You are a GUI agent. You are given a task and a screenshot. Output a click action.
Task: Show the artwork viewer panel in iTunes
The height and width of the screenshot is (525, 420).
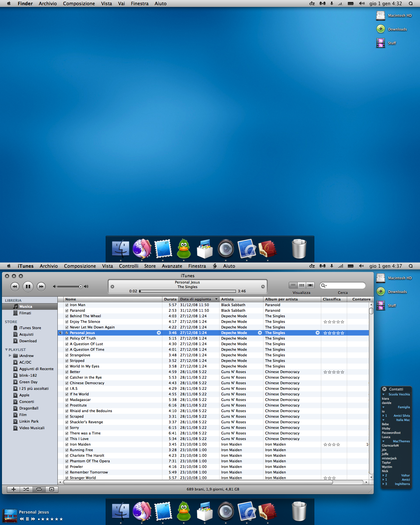coord(52,489)
